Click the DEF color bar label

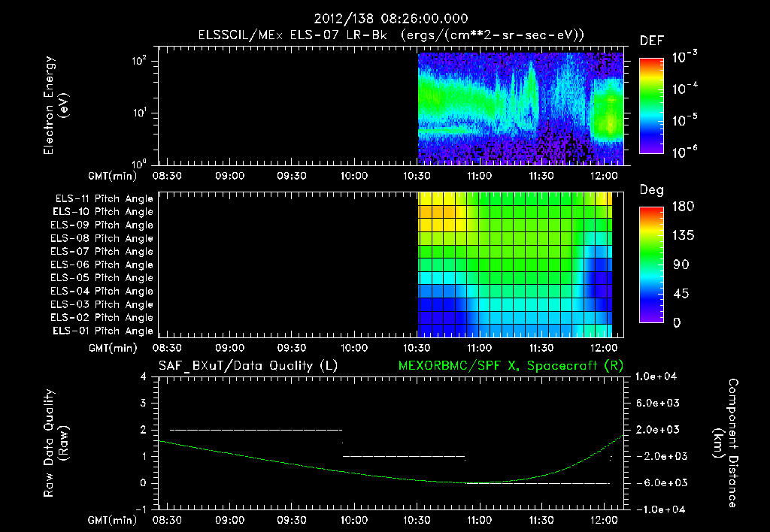pos(652,41)
